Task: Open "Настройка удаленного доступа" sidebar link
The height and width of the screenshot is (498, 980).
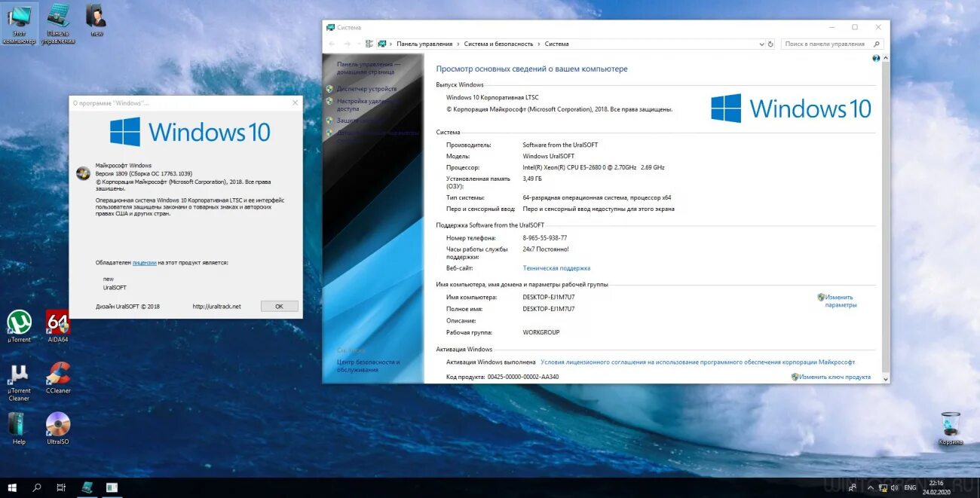Action: [x=369, y=105]
